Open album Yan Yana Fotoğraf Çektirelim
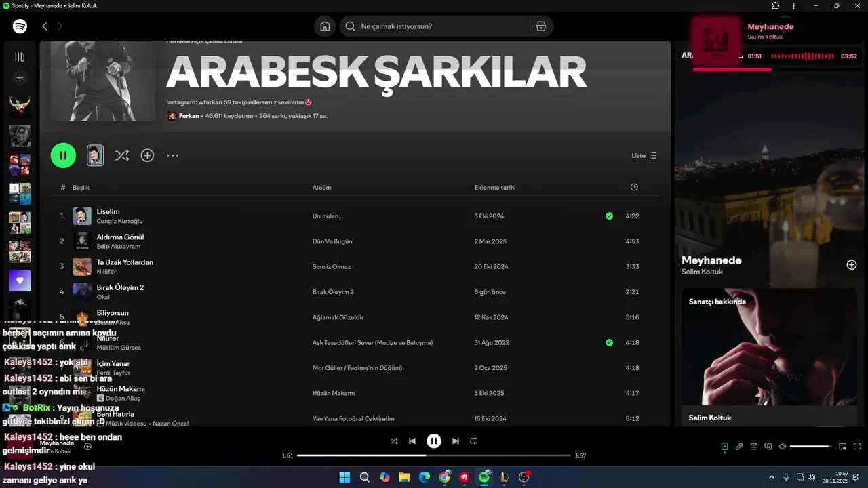 click(x=353, y=419)
